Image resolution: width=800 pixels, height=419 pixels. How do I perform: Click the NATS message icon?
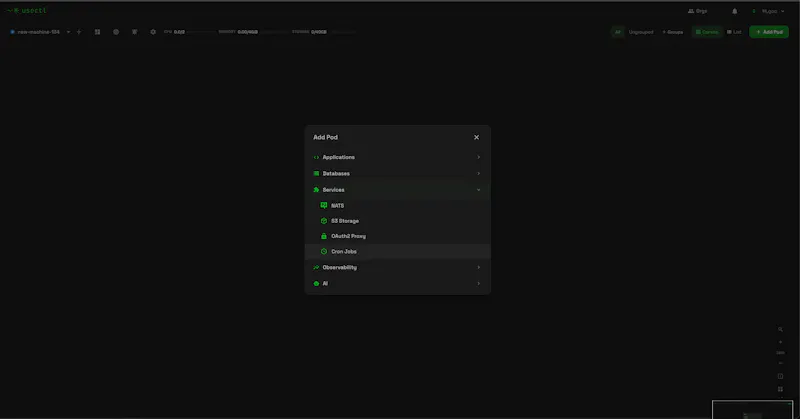click(323, 205)
